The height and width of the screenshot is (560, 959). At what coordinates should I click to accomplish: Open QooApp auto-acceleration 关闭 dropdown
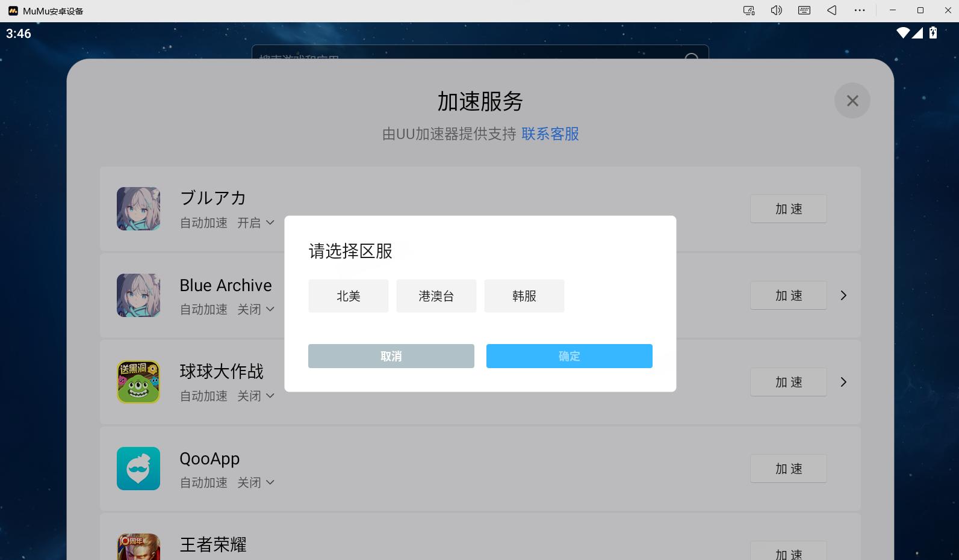[x=256, y=483]
